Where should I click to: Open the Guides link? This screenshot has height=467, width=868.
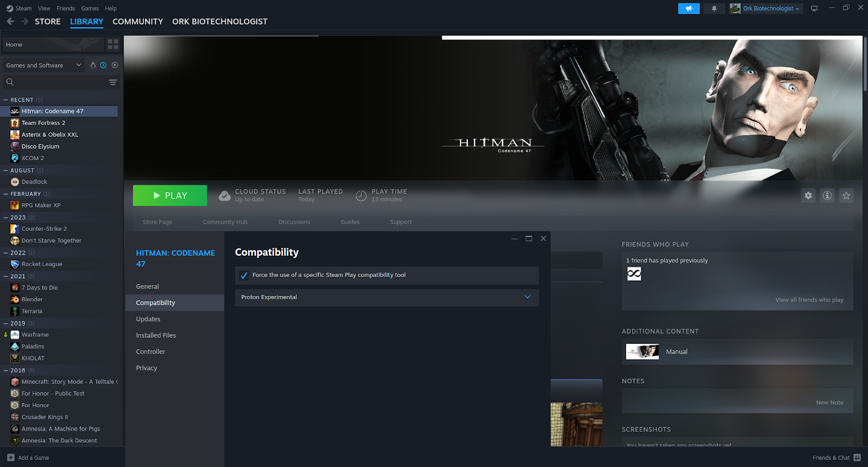(350, 222)
